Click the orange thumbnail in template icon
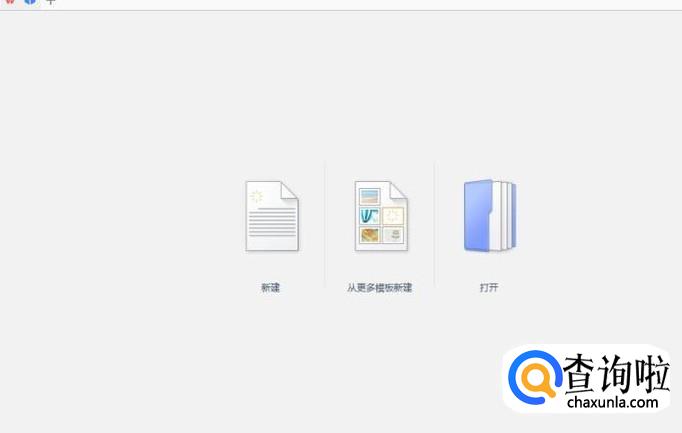The image size is (682, 433). (x=370, y=235)
